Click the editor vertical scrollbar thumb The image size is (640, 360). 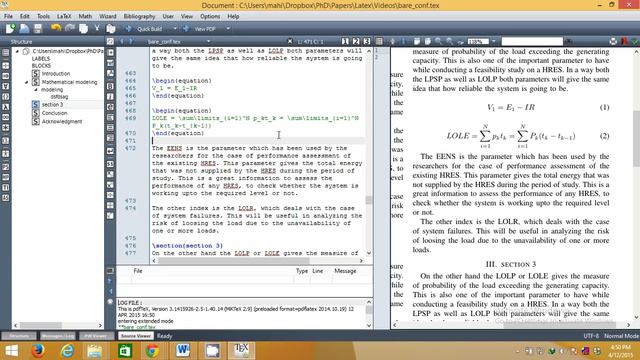pos(369,200)
